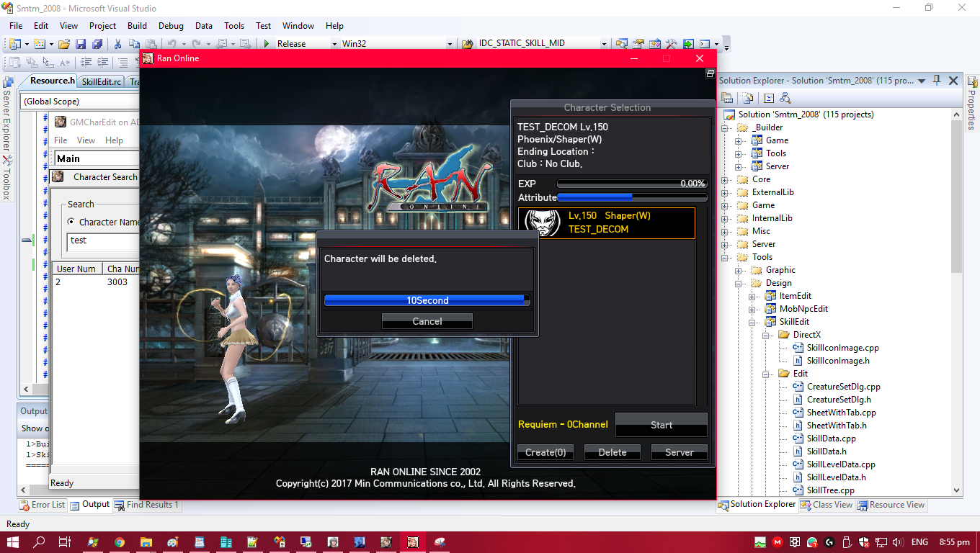Click the Start game button
This screenshot has width=980, height=553.
click(x=661, y=425)
